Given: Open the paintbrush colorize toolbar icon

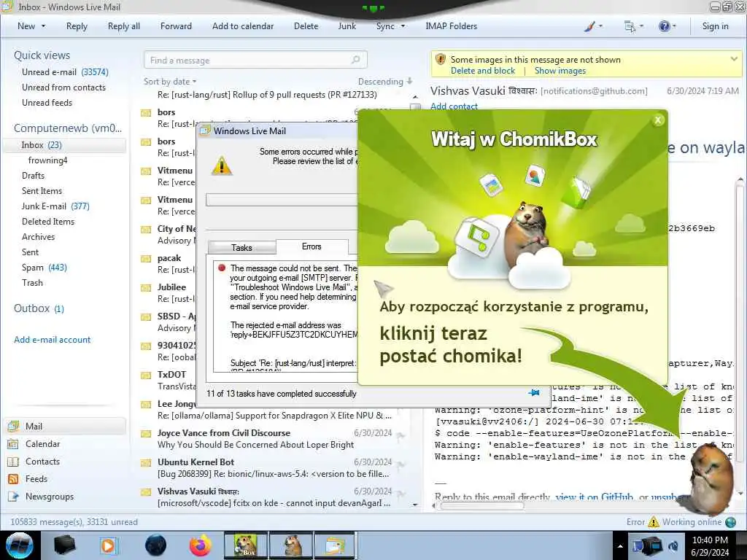Looking at the screenshot, I should pos(589,26).
